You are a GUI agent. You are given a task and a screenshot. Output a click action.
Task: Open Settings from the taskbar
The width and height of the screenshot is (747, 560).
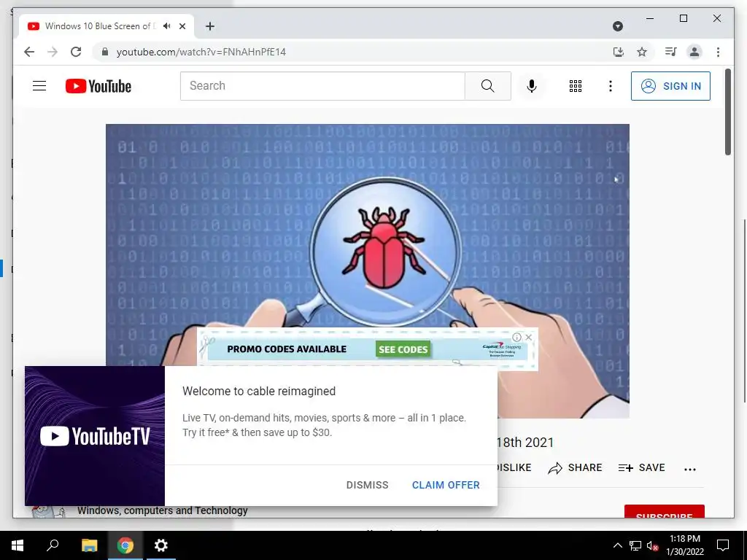coord(161,545)
